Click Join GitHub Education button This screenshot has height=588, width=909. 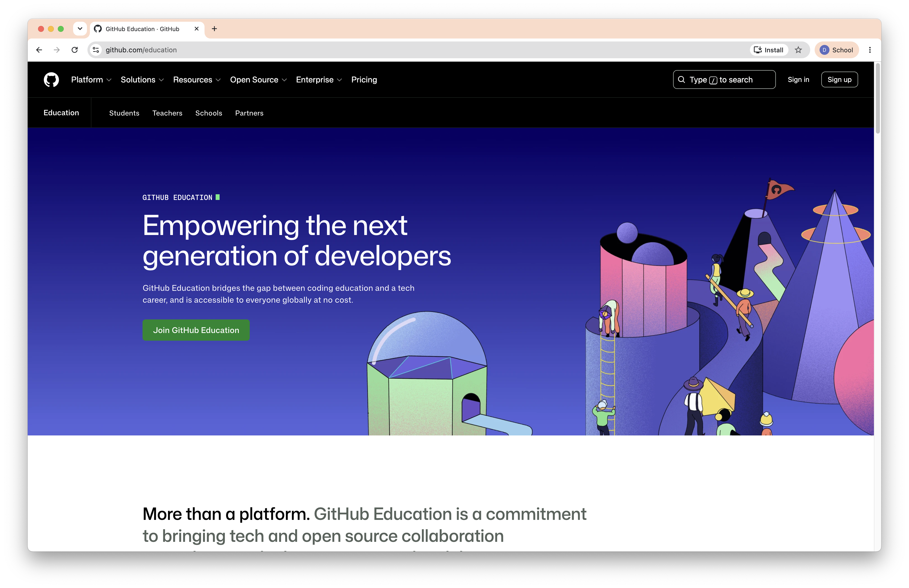(196, 330)
